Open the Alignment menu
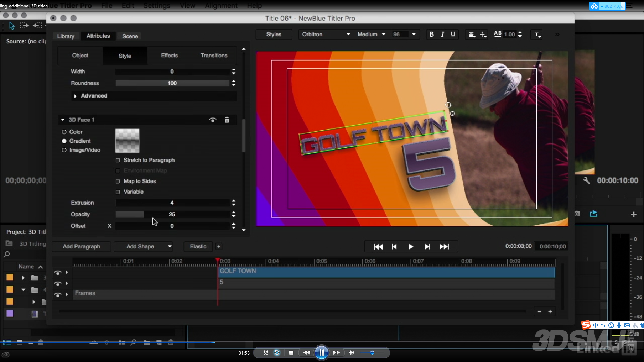This screenshot has height=362, width=644. pos(221,6)
